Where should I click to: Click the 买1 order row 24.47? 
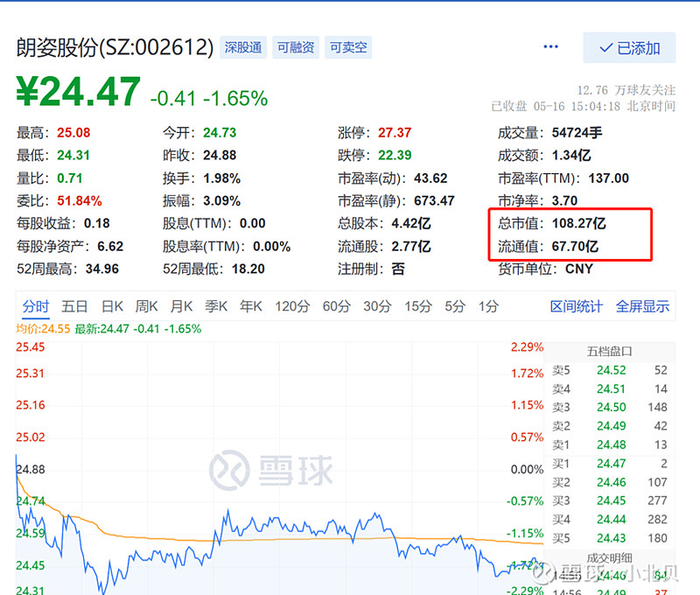pyautogui.click(x=610, y=464)
